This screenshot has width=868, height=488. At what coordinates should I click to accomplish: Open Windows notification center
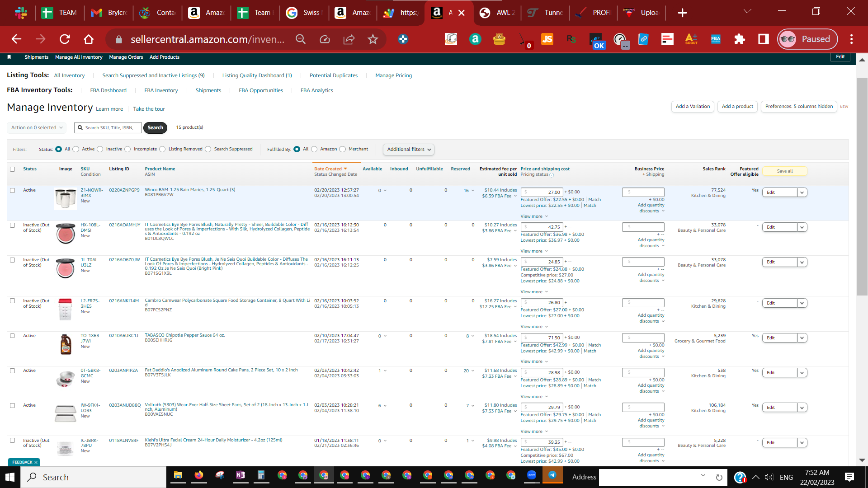click(x=849, y=477)
